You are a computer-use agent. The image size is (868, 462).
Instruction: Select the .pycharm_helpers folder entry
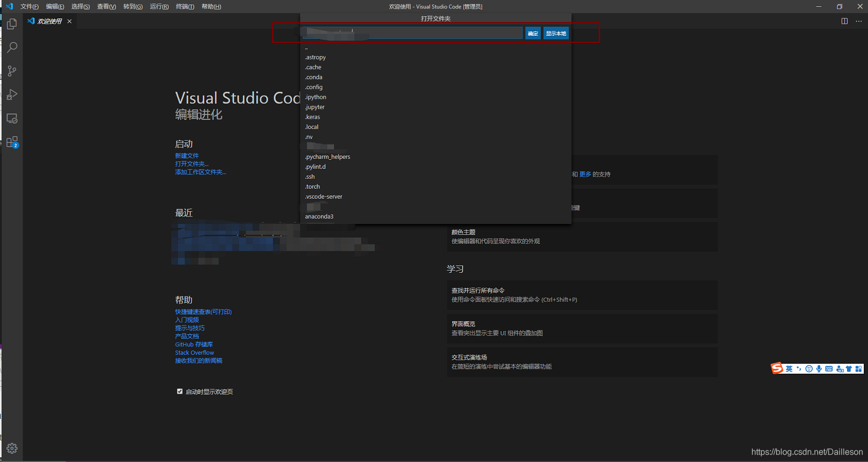tap(436, 157)
